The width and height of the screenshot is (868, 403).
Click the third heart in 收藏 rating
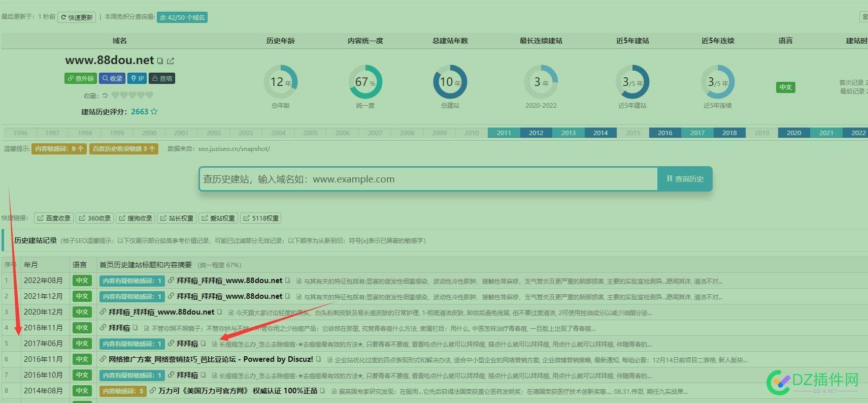132,95
